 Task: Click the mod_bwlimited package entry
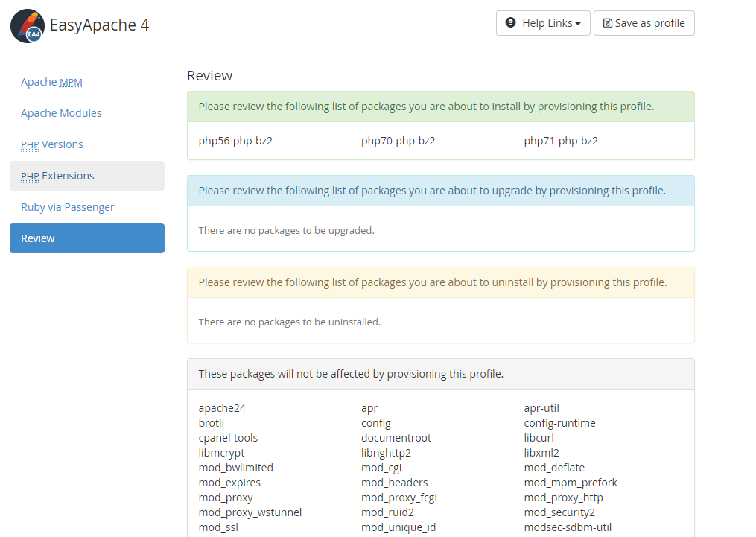click(236, 468)
